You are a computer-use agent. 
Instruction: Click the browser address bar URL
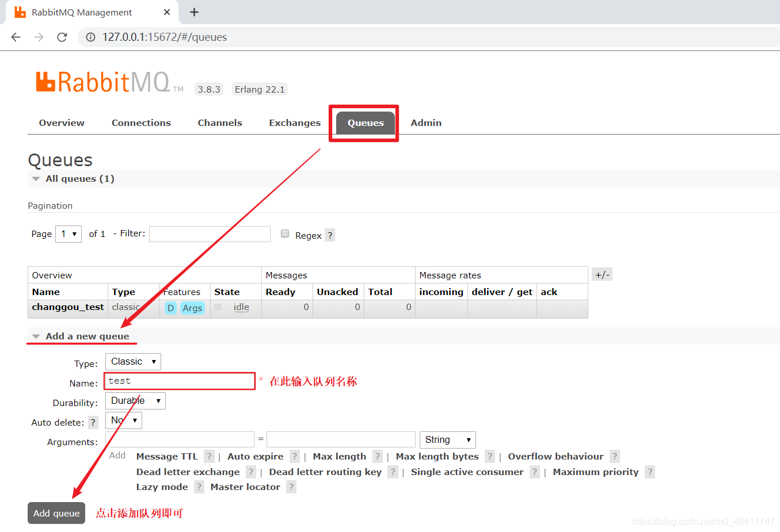[165, 37]
